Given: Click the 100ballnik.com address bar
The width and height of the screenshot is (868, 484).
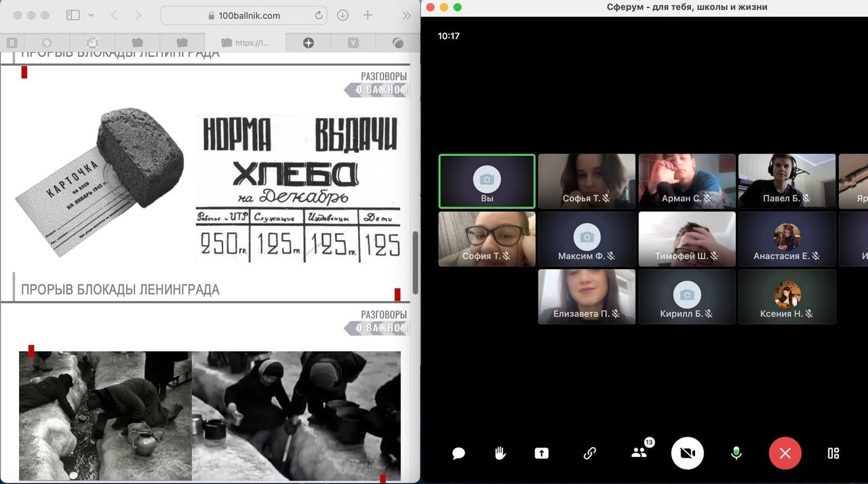Looking at the screenshot, I should coord(245,15).
